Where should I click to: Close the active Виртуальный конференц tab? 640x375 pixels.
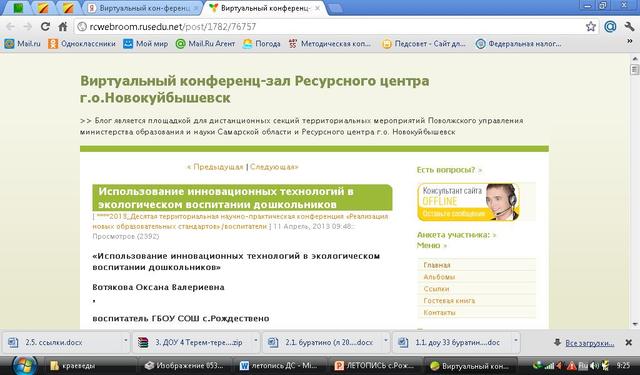click(317, 8)
